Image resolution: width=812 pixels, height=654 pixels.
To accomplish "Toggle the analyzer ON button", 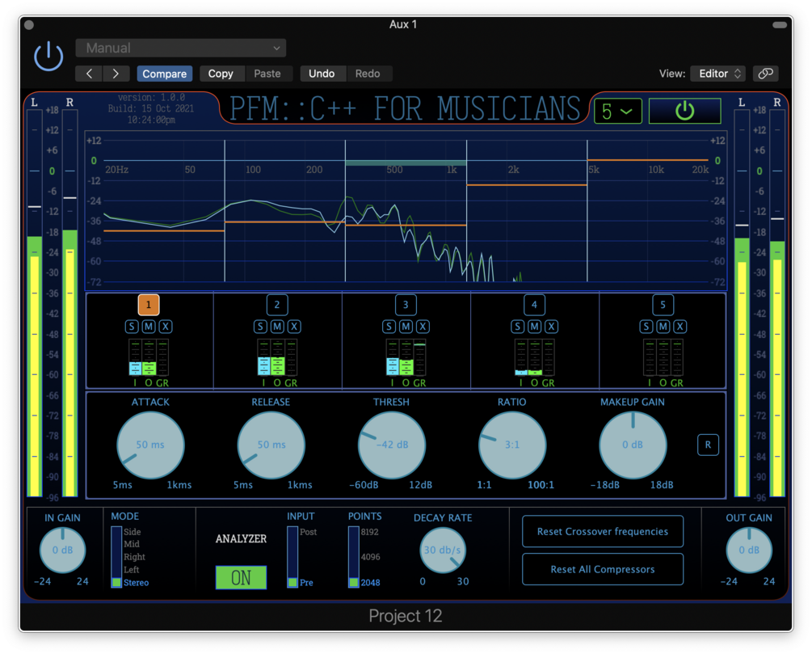I will (242, 577).
